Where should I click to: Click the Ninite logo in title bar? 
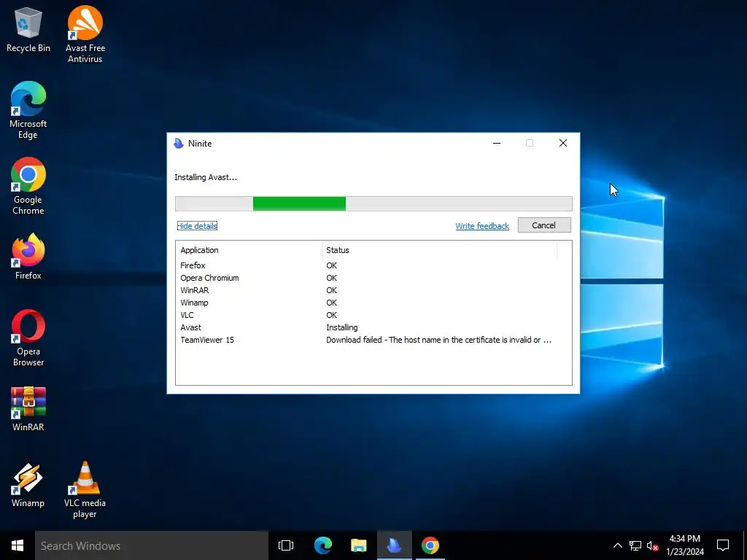(179, 144)
